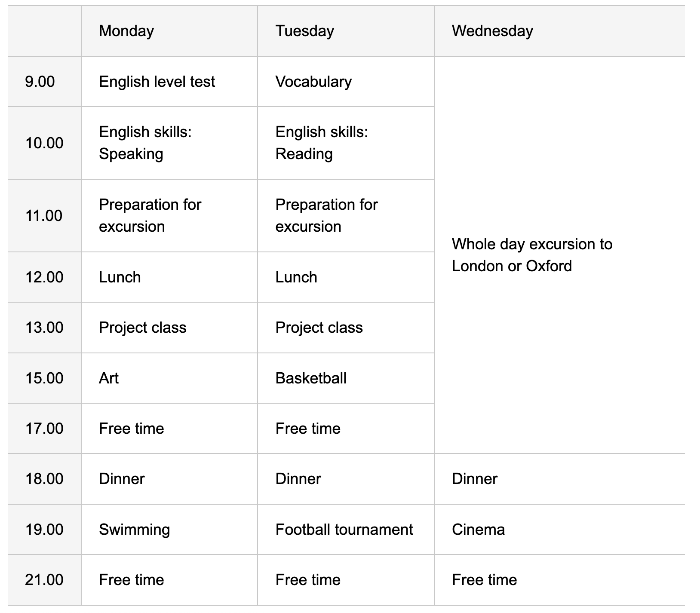
Task: Select Wednesday's Dinner cell
Action: tap(475, 479)
